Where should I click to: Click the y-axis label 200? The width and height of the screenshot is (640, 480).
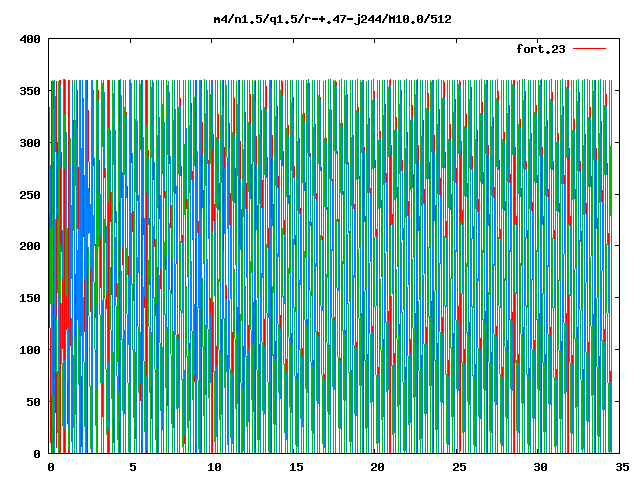[x=30, y=246]
